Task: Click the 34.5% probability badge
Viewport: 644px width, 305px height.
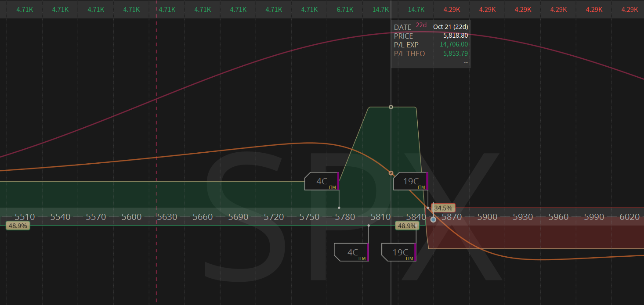Action: pos(443,208)
